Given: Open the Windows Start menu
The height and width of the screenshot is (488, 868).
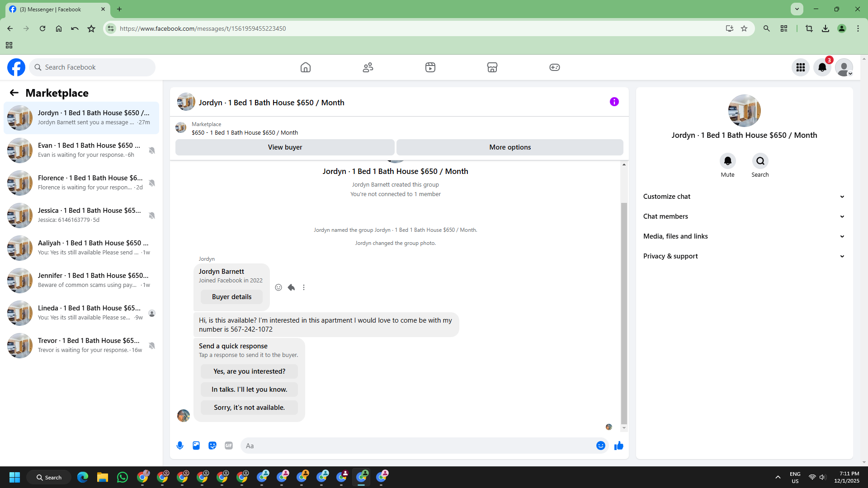Looking at the screenshot, I should pyautogui.click(x=14, y=477).
